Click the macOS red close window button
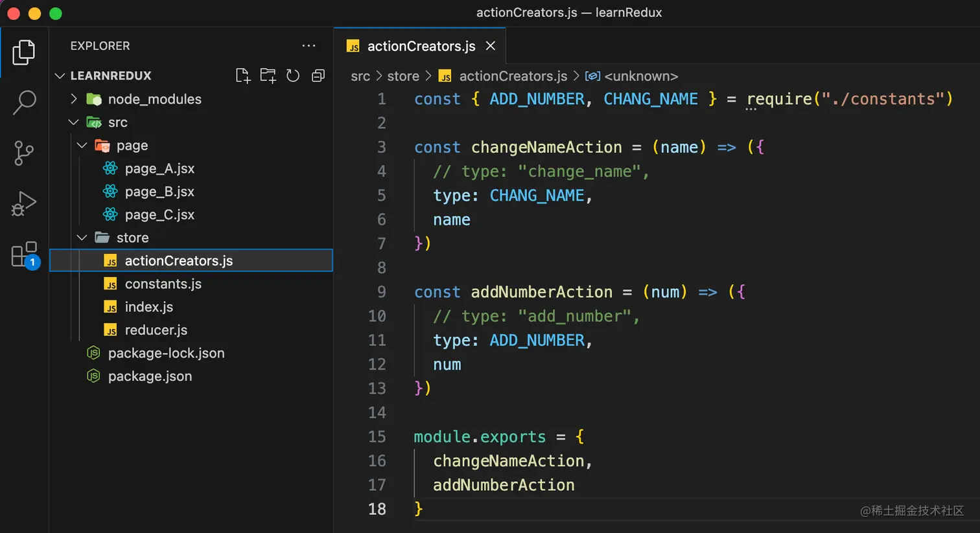Screen dimensions: 980x533 pyautogui.click(x=13, y=13)
